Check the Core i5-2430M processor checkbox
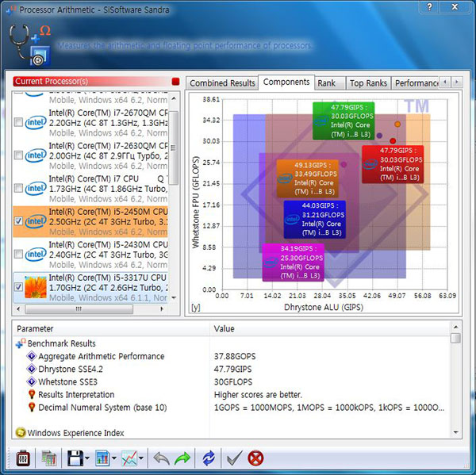 pyautogui.click(x=18, y=254)
